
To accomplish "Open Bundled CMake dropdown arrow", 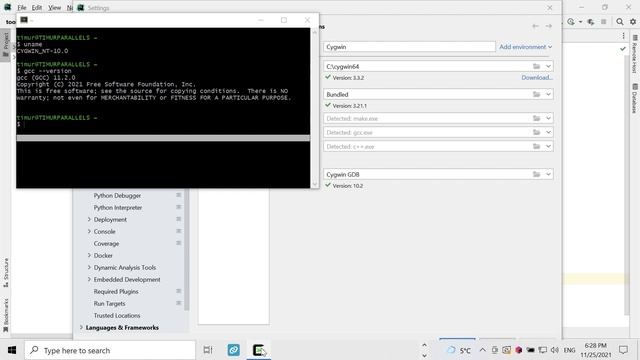I will pos(548,94).
